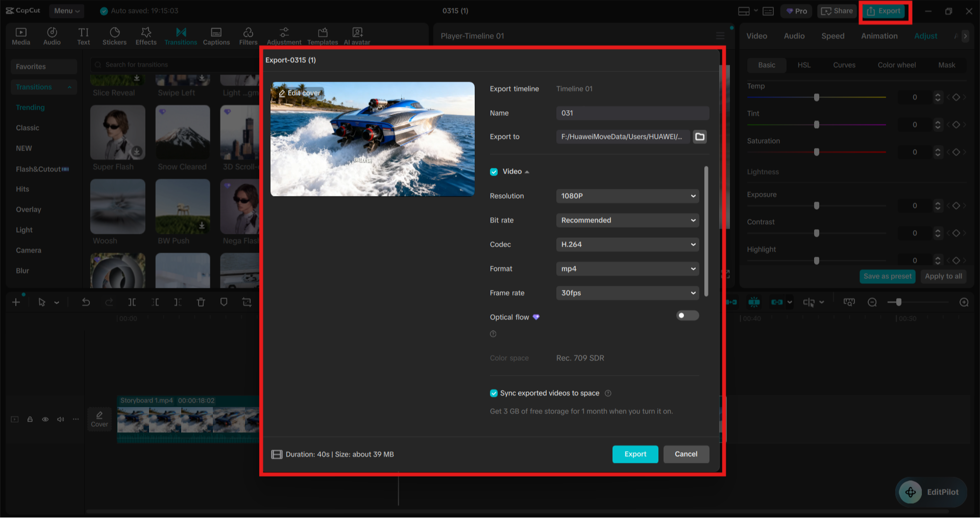980x518 pixels.
Task: Uncheck Sync exported videos to space
Action: [x=494, y=393]
